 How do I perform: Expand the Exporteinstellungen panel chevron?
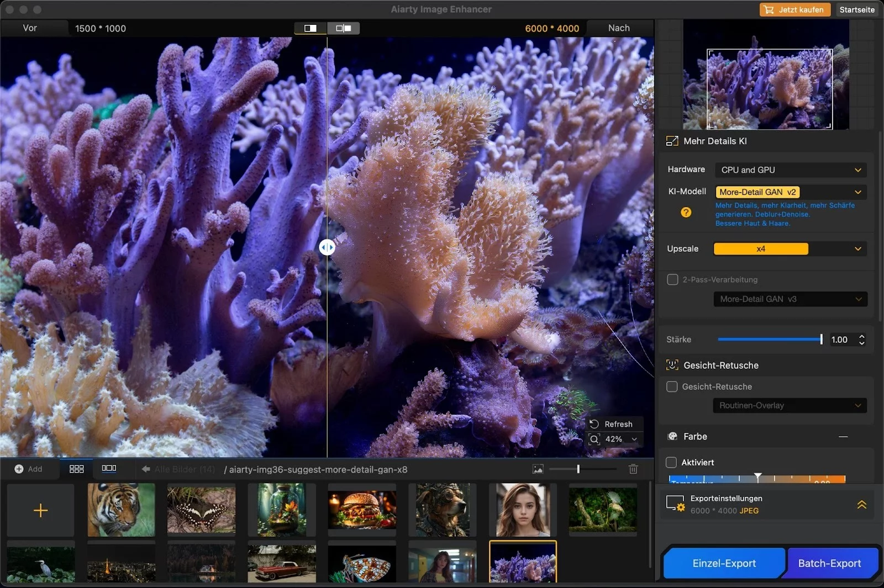[861, 505]
